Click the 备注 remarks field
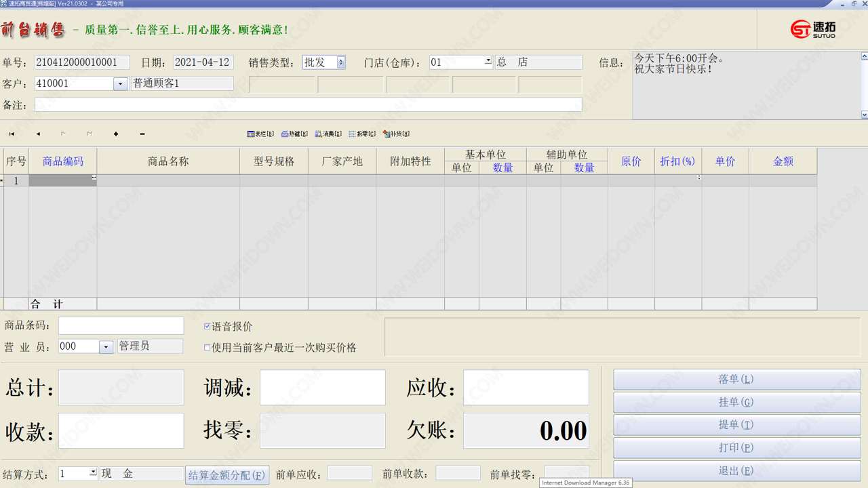868x488 pixels. point(309,104)
